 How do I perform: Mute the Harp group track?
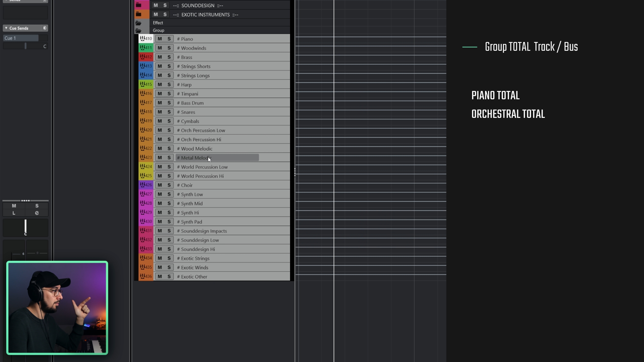click(159, 84)
